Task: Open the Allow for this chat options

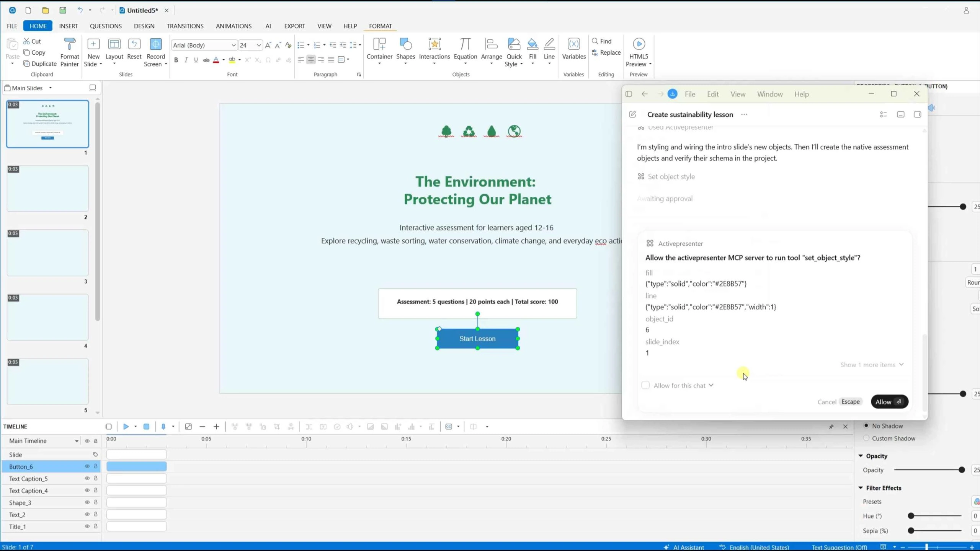Action: (x=711, y=385)
